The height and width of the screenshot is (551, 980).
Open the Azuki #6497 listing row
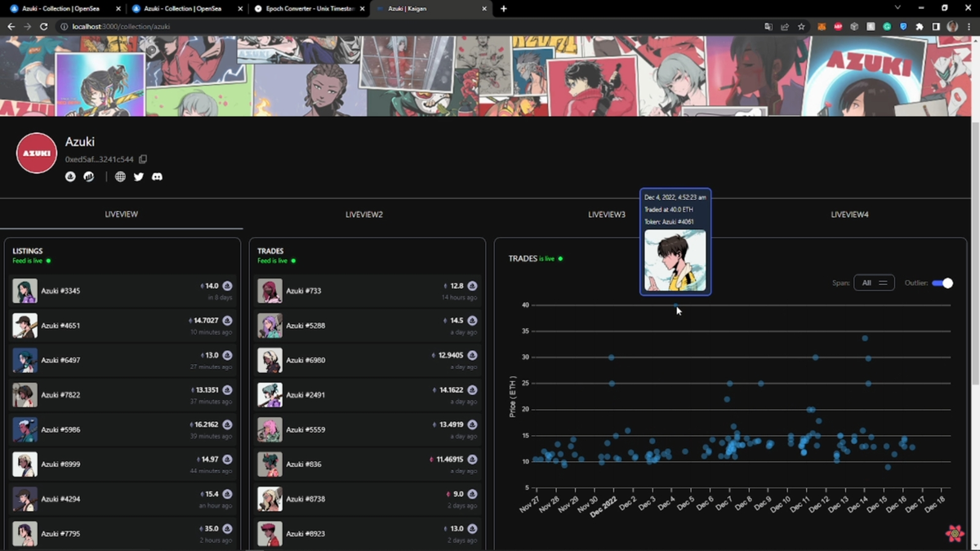click(x=122, y=360)
